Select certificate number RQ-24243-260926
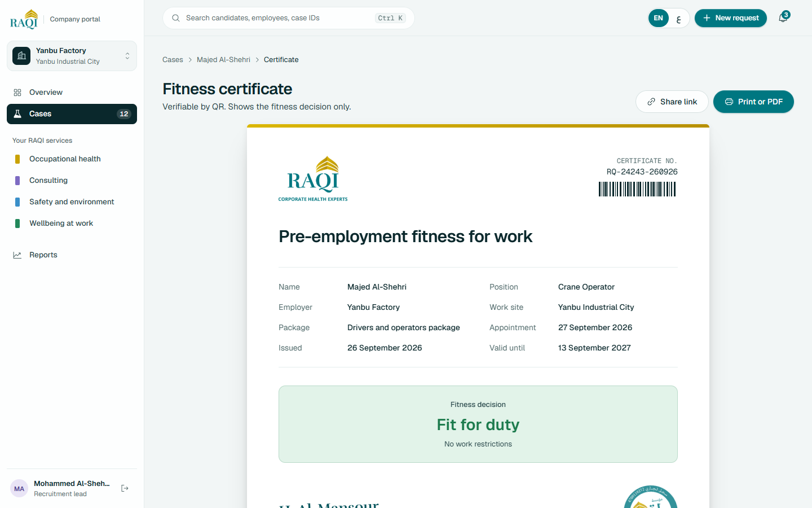The image size is (812, 508). (642, 172)
